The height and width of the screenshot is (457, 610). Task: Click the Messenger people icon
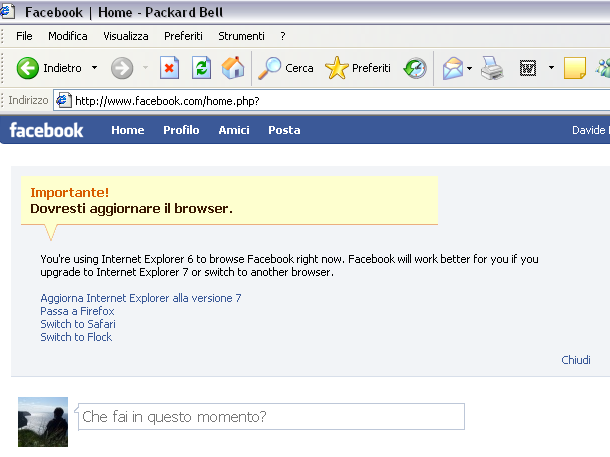pyautogui.click(x=603, y=68)
